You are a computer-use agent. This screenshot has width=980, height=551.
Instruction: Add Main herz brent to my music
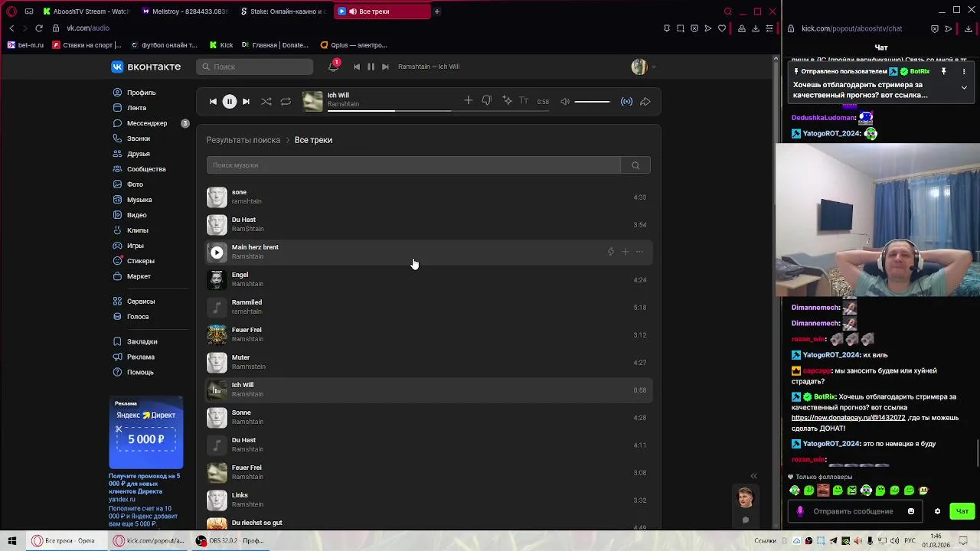tap(625, 252)
